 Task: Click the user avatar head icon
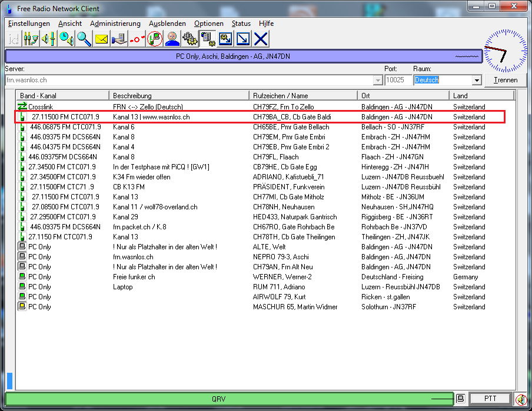[172, 39]
